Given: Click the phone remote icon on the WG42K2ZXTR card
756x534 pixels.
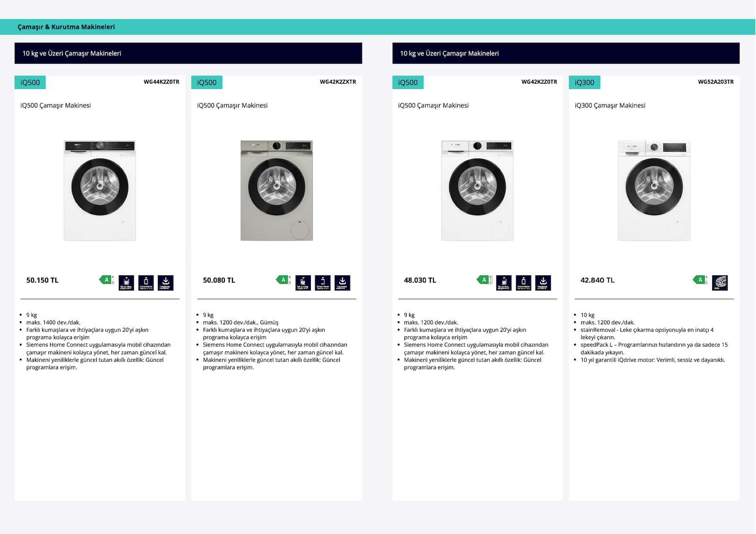Looking at the screenshot, I should [x=323, y=283].
